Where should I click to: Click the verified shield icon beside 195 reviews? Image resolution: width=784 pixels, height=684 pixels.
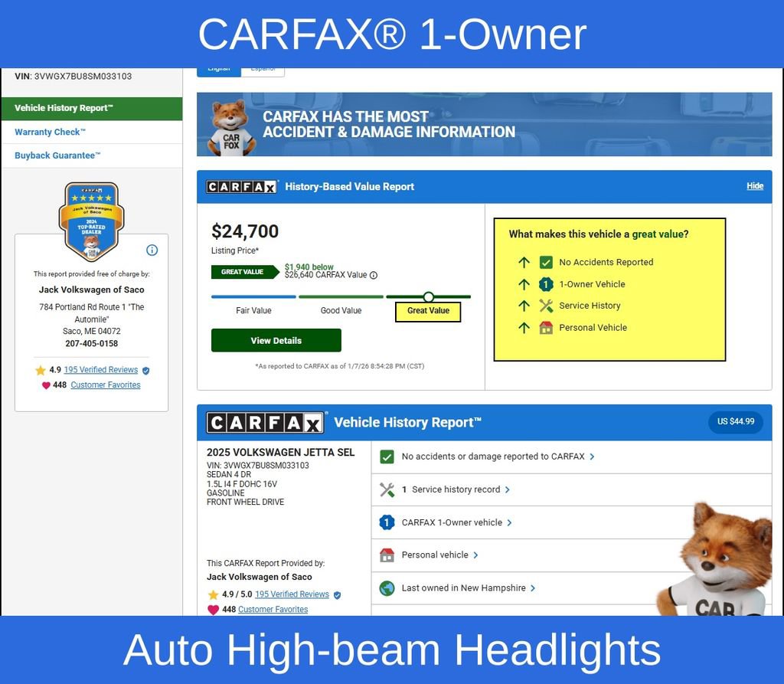click(x=146, y=370)
